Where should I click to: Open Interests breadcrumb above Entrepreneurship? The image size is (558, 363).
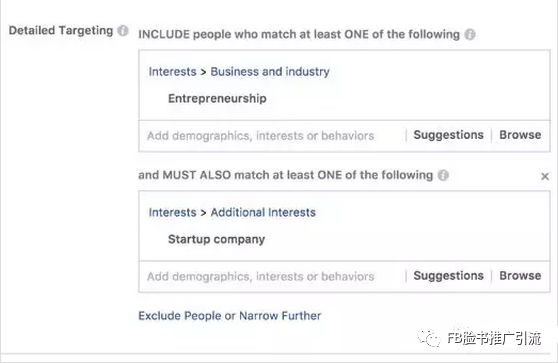173,72
